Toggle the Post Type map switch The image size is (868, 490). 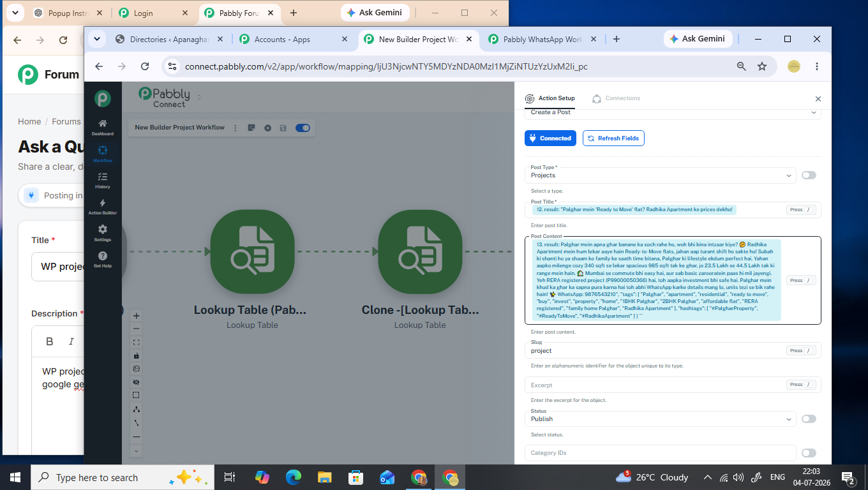809,175
